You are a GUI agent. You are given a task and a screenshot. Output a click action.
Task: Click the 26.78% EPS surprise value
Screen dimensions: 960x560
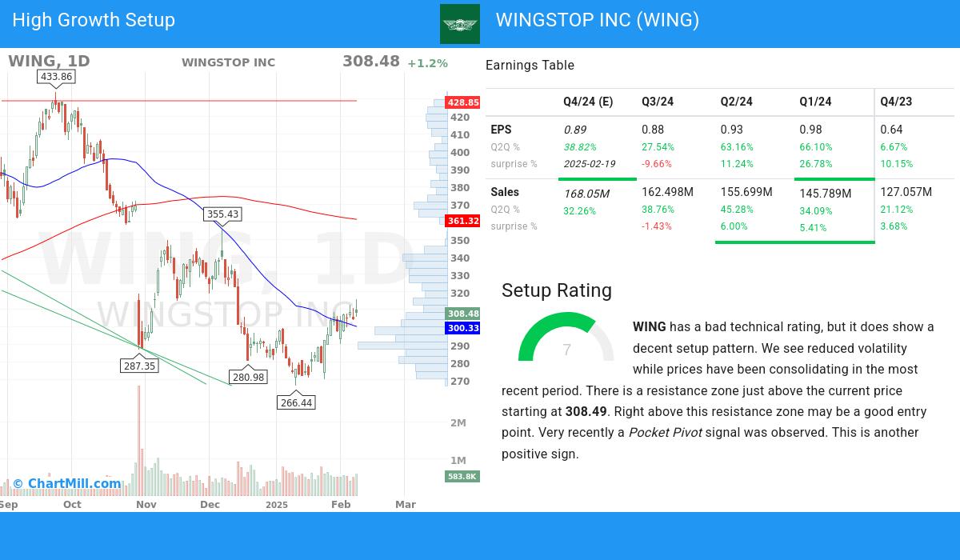(x=816, y=164)
